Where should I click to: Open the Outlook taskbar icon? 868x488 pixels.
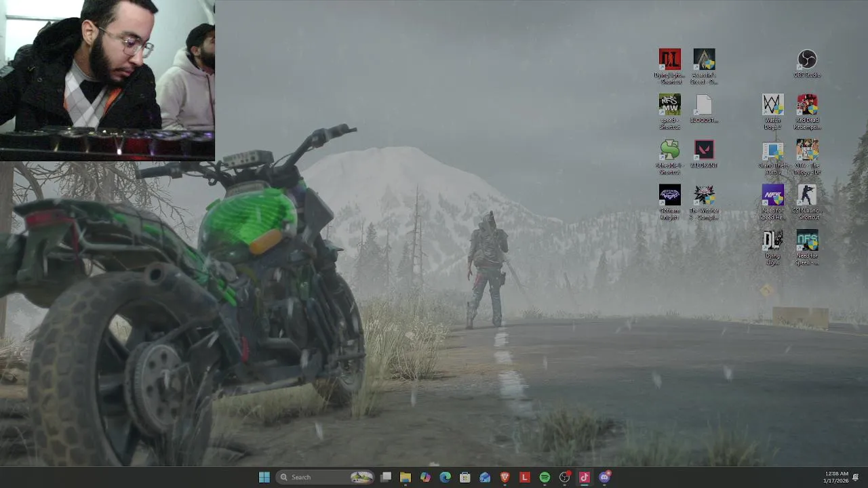click(485, 477)
